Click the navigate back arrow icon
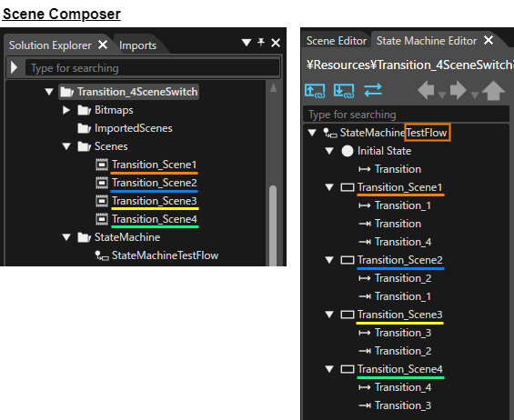Image resolution: width=514 pixels, height=420 pixels. pyautogui.click(x=426, y=90)
